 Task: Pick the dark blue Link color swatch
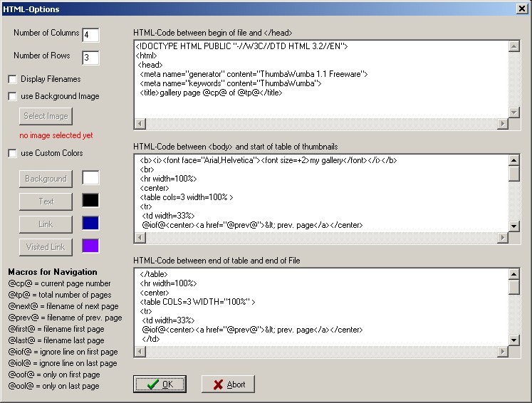coord(90,224)
